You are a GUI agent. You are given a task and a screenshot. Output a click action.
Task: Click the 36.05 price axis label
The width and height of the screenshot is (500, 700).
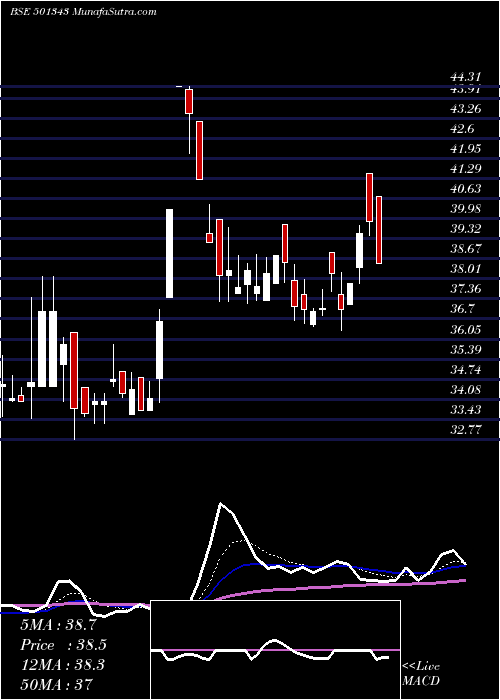pyautogui.click(x=466, y=329)
